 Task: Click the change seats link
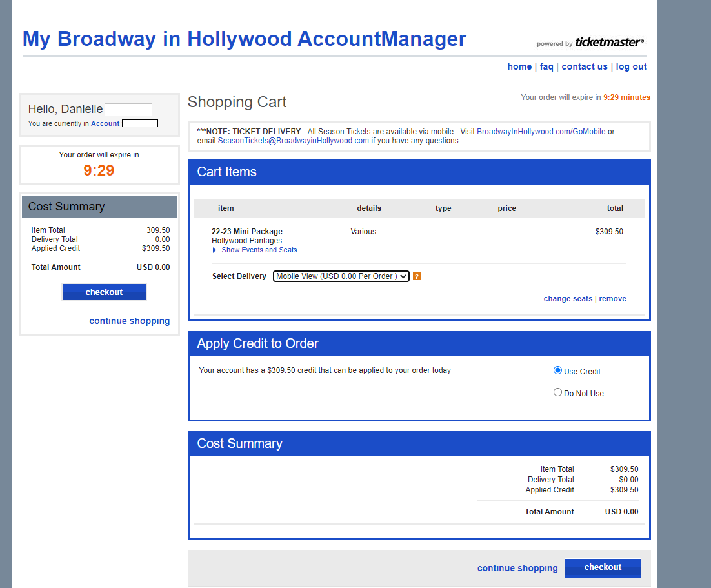click(568, 299)
